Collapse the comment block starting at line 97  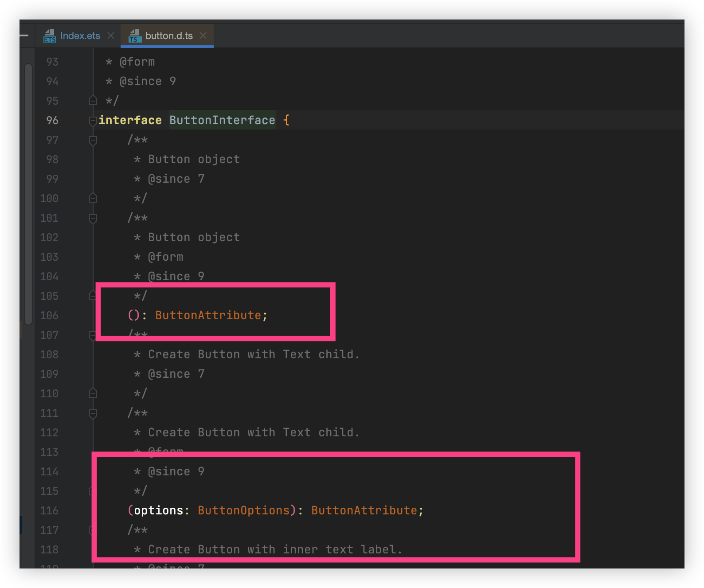coord(93,141)
